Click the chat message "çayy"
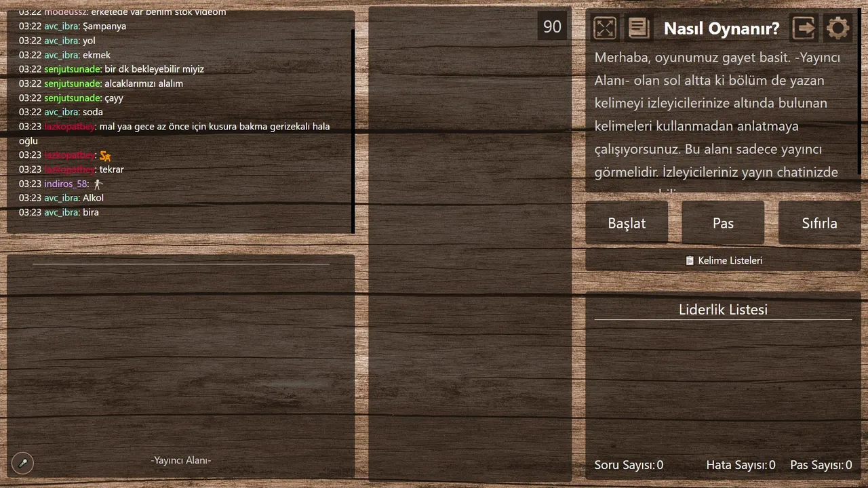This screenshot has height=488, width=868. pyautogui.click(x=114, y=98)
